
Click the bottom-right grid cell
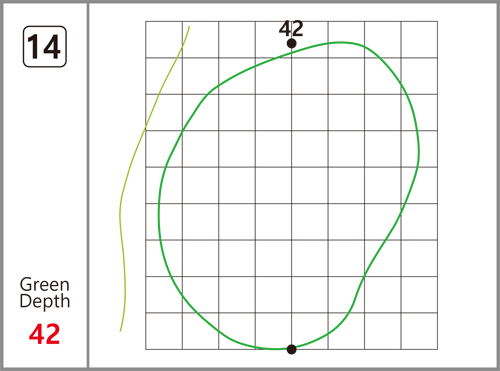[x=419, y=331]
